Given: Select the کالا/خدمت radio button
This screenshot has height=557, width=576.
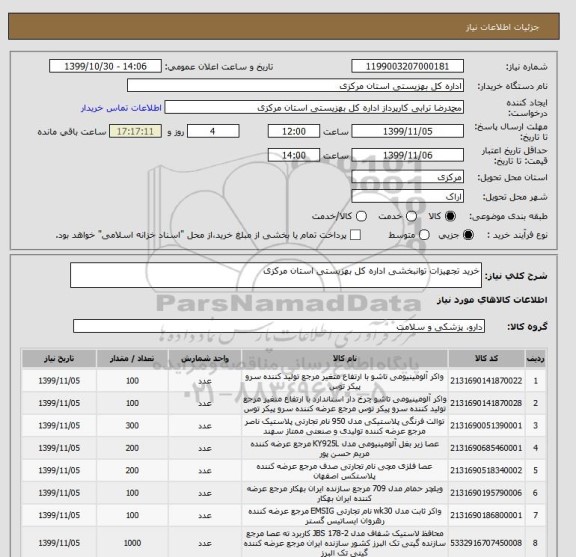Looking at the screenshot, I should (361, 216).
